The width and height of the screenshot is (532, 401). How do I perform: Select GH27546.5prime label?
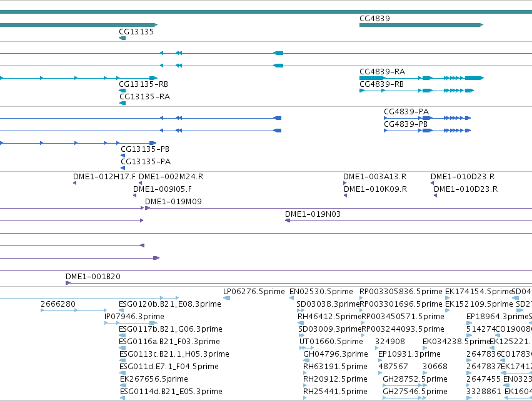(x=414, y=392)
